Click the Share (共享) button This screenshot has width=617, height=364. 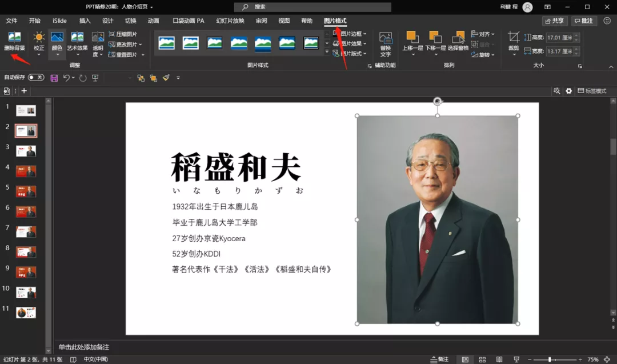pos(554,21)
